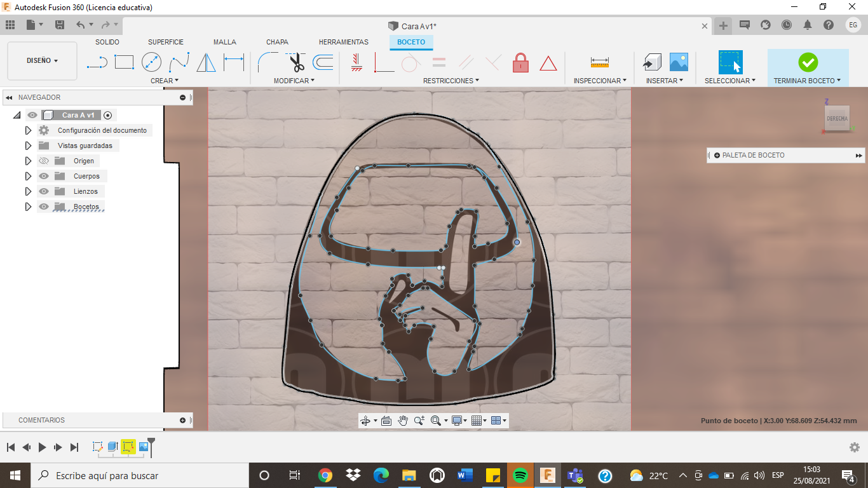Select the Pan tool in the navigation bar
Image resolution: width=868 pixels, height=488 pixels.
pos(402,420)
